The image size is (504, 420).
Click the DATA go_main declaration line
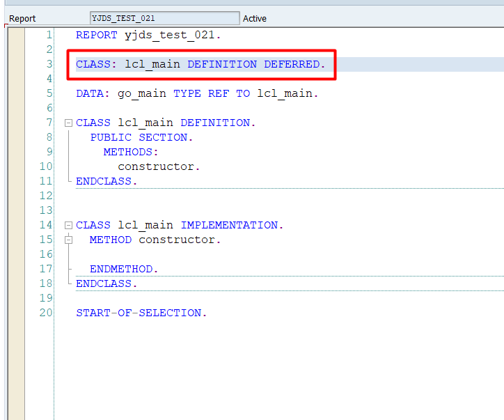[197, 93]
